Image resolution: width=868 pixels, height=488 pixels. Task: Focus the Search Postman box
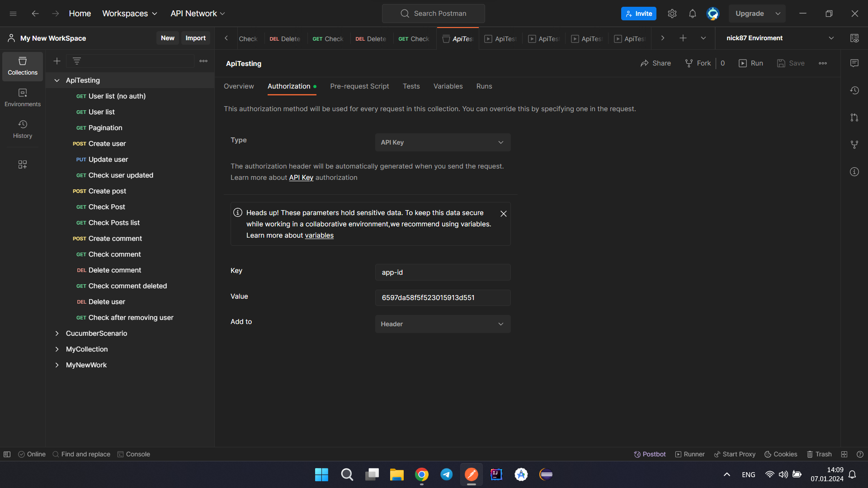click(x=434, y=14)
